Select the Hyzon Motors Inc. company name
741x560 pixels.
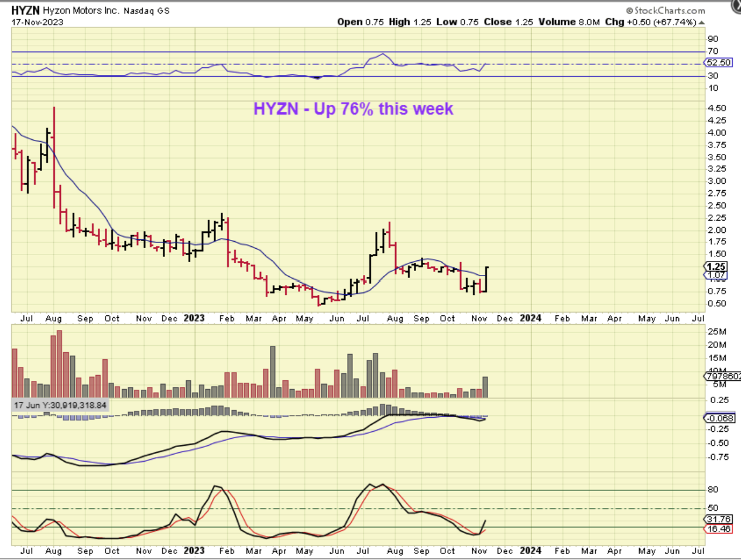click(81, 11)
